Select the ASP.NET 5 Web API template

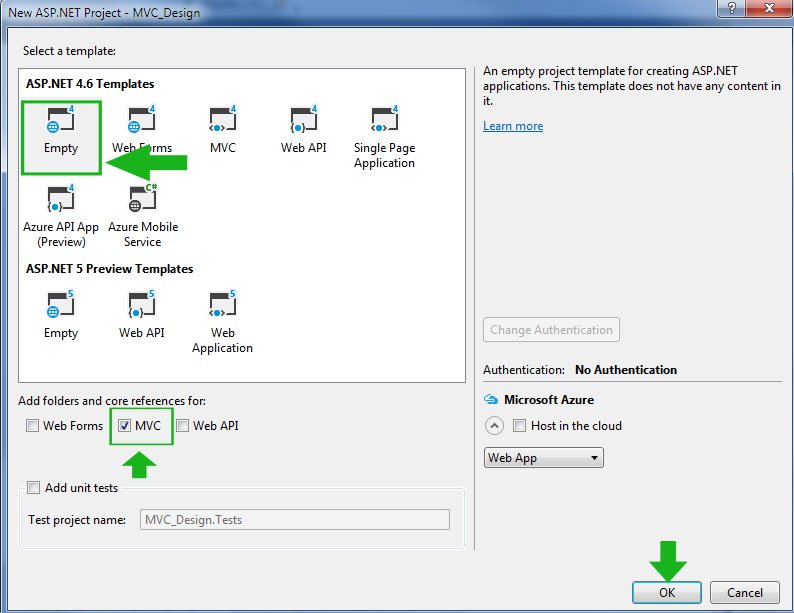click(x=142, y=315)
